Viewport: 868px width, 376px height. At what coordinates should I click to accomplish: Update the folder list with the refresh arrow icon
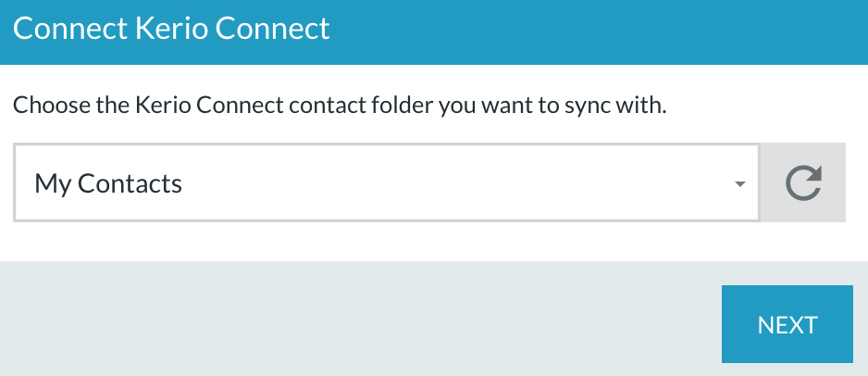click(x=803, y=182)
